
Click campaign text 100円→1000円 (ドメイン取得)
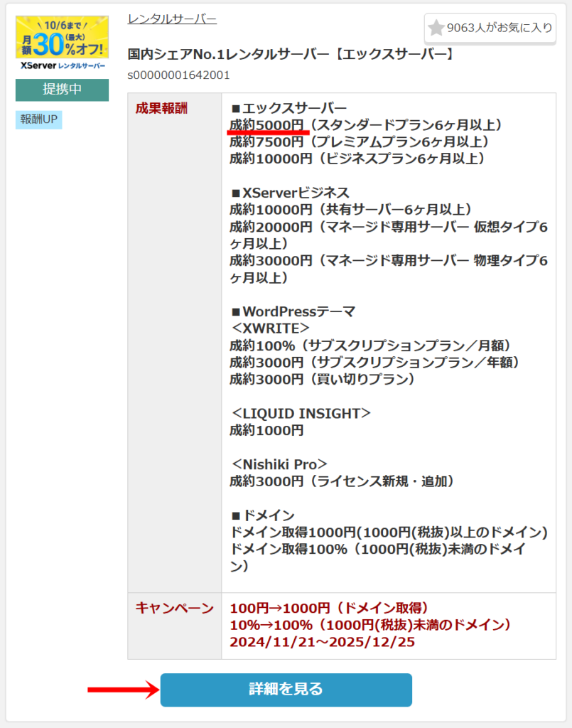330,609
